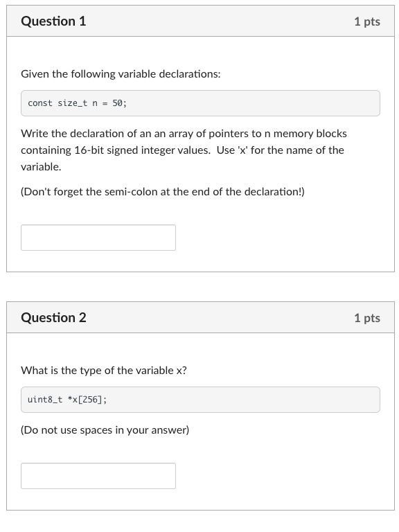The width and height of the screenshot is (399, 532).
Task: Click the 1 pts label in Question 1
Action: 367,21
